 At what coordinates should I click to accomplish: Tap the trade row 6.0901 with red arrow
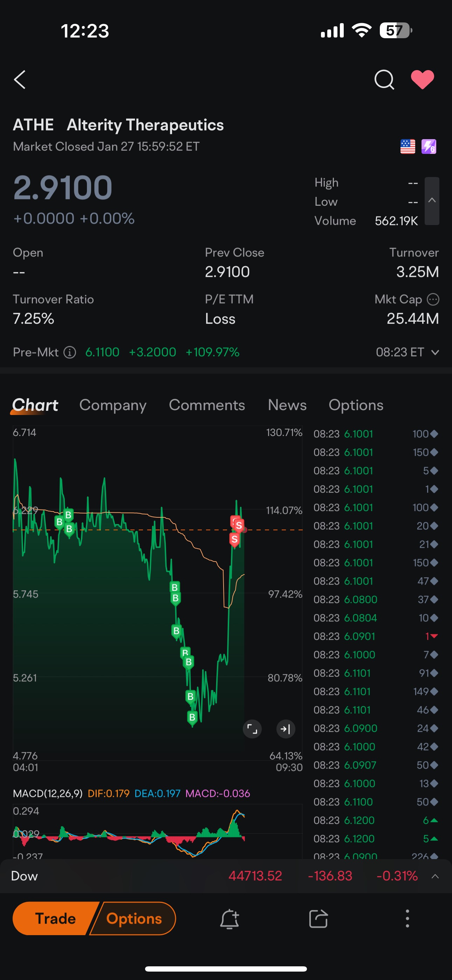(376, 636)
